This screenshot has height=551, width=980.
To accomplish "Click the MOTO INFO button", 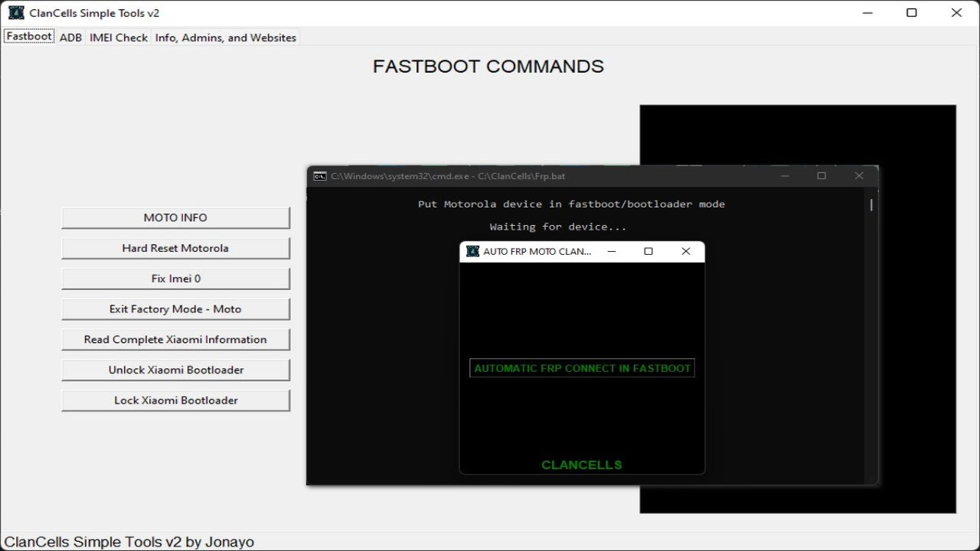I will coord(175,217).
